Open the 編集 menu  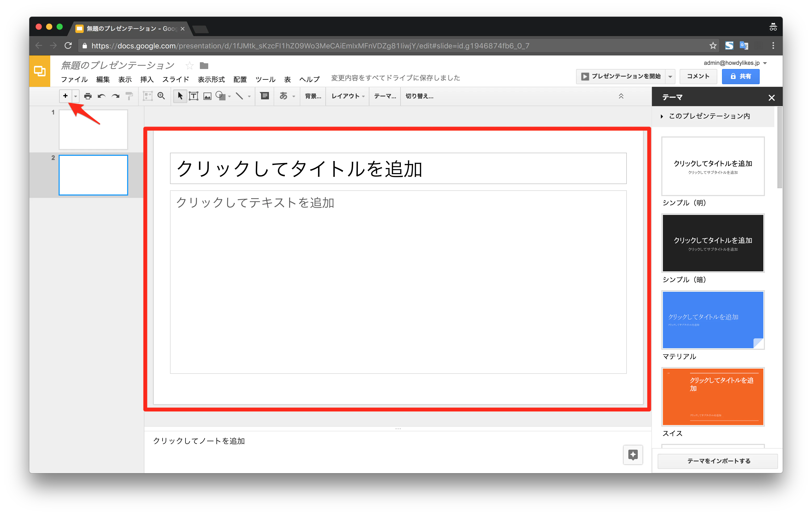pyautogui.click(x=103, y=79)
